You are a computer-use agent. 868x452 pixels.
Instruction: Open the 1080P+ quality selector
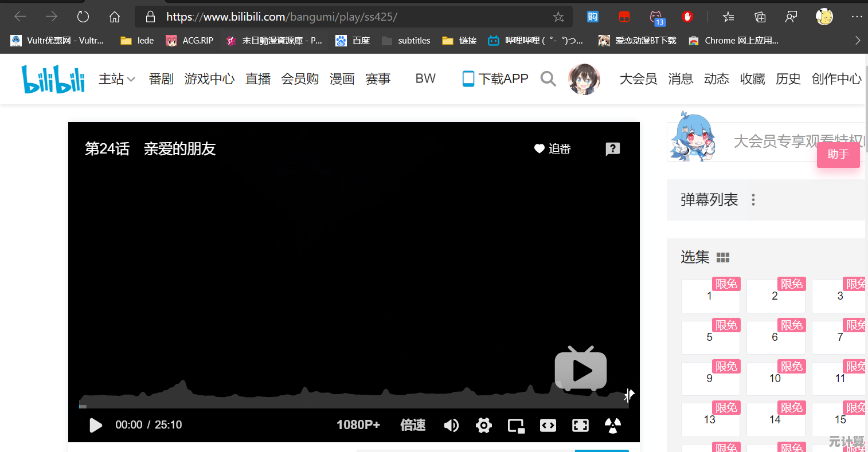pos(358,425)
